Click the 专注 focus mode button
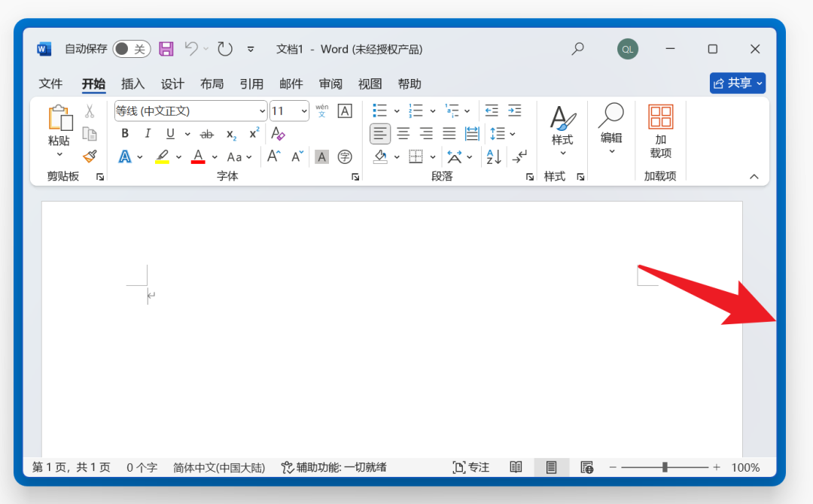813x504 pixels. click(470, 467)
